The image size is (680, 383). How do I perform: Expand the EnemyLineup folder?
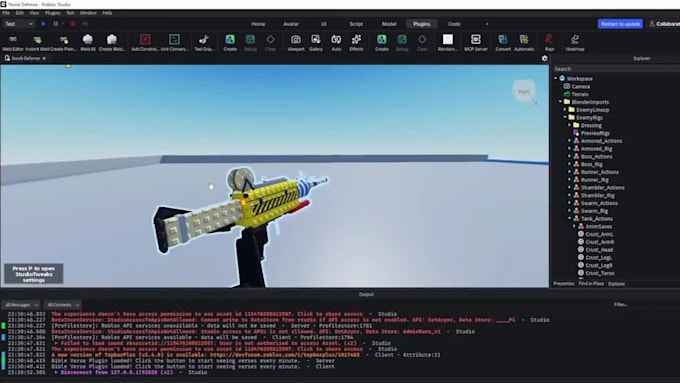pos(565,110)
